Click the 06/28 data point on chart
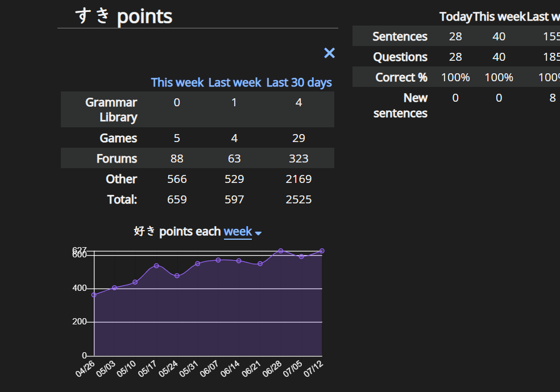This screenshot has height=392, width=560. (x=281, y=251)
